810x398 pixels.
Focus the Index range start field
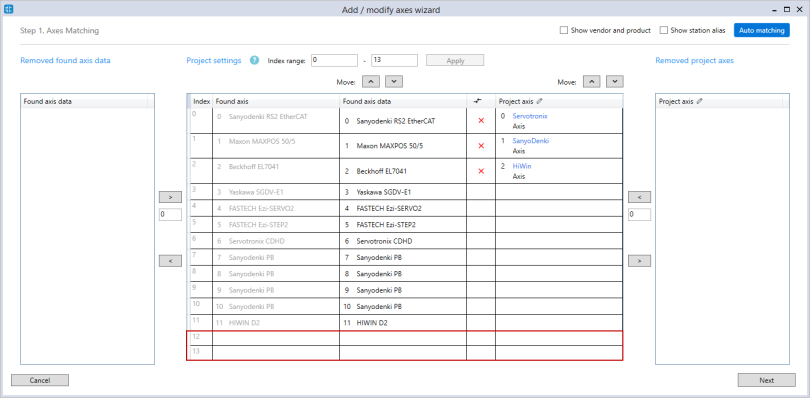[334, 60]
